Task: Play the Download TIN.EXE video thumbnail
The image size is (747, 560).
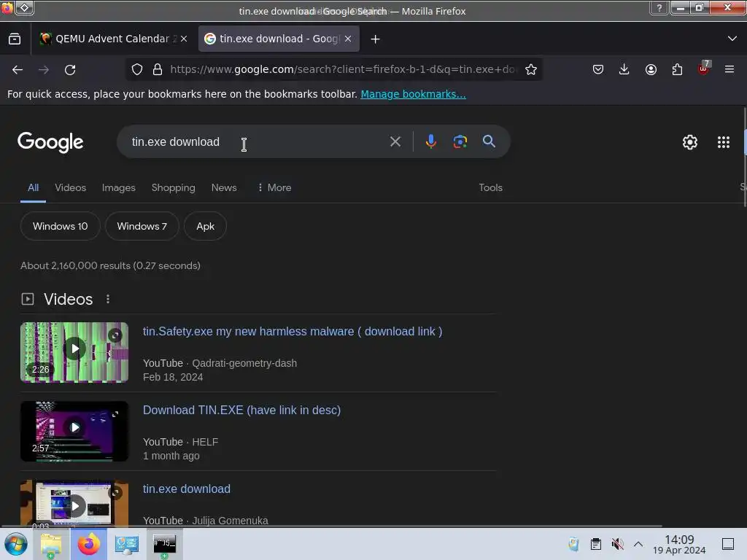Action: pos(74,431)
